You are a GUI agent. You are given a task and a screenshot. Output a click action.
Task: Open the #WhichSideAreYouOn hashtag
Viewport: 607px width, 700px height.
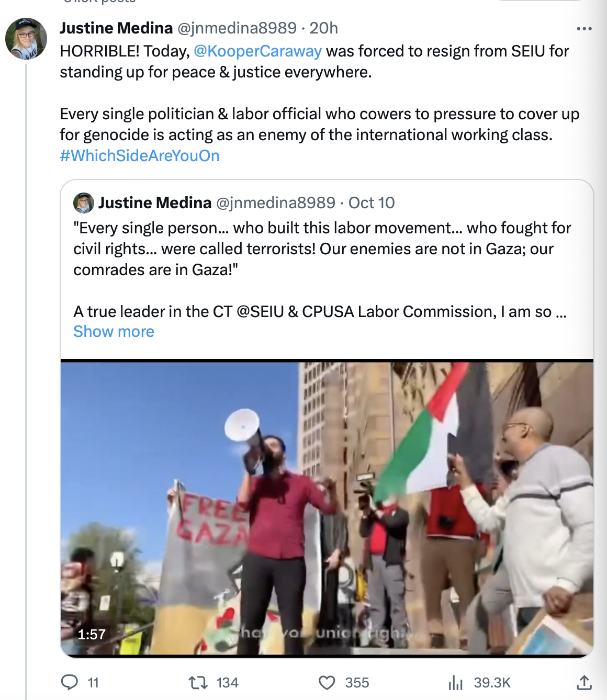click(140, 156)
